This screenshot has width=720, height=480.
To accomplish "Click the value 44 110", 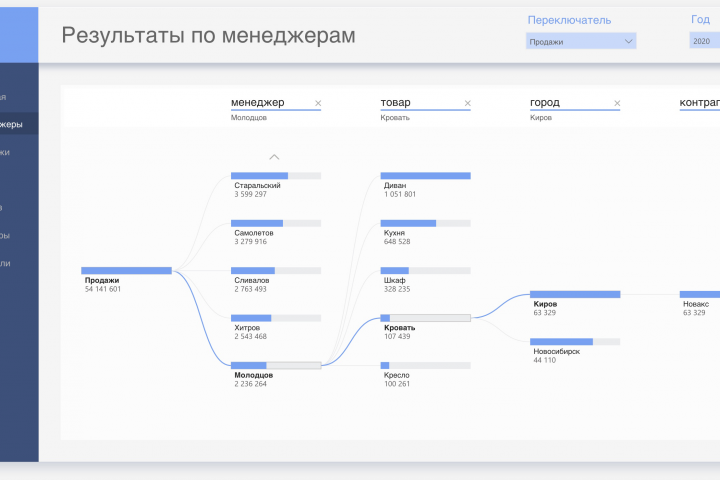I will [x=545, y=360].
